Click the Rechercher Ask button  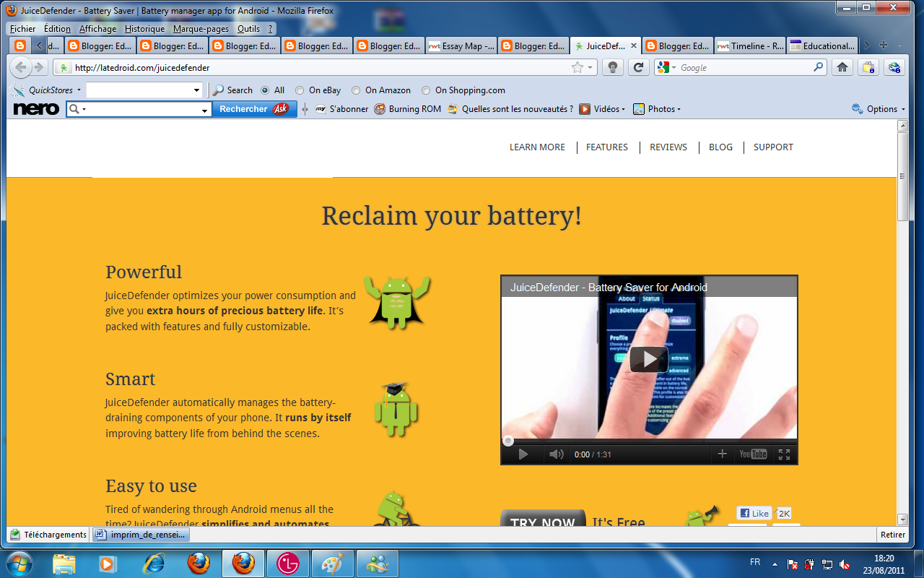(x=254, y=109)
